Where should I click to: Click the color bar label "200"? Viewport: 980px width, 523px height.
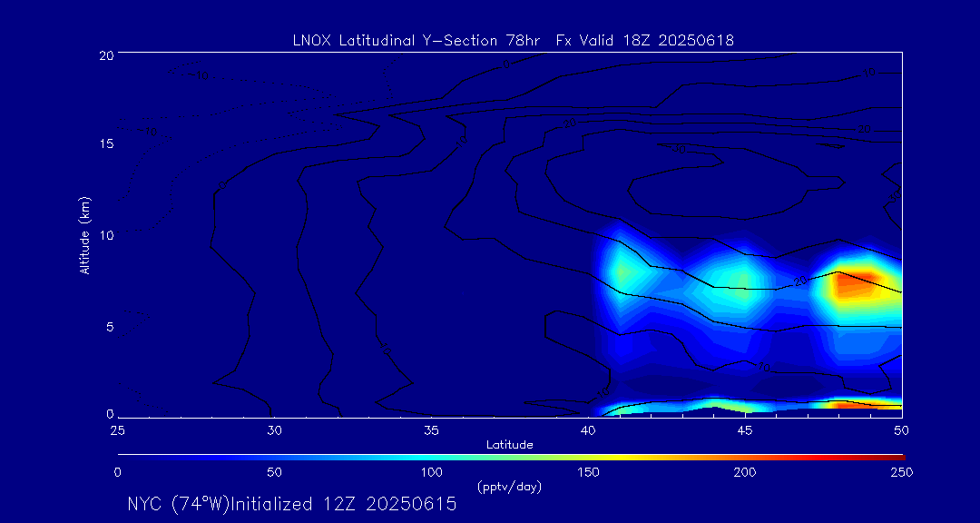pos(745,472)
